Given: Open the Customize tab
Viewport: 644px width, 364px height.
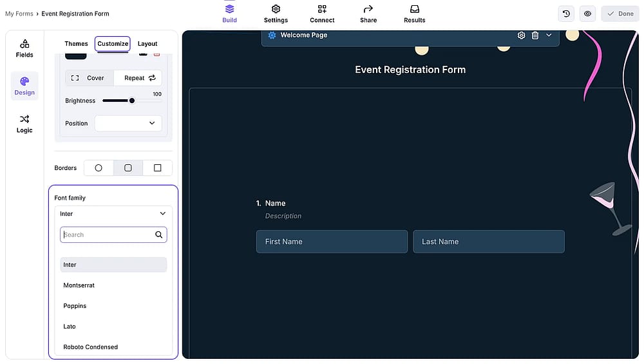Looking at the screenshot, I should pos(113,44).
